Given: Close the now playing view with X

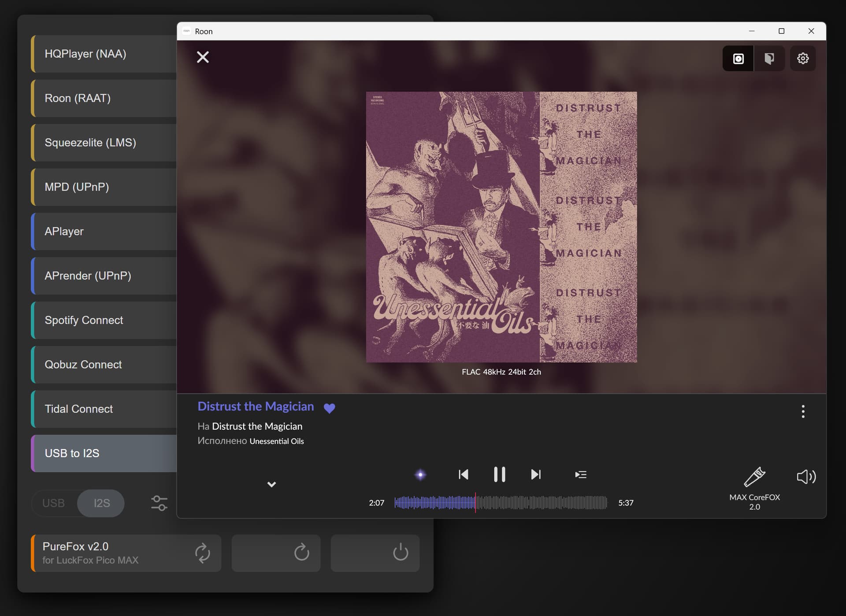Looking at the screenshot, I should tap(203, 57).
